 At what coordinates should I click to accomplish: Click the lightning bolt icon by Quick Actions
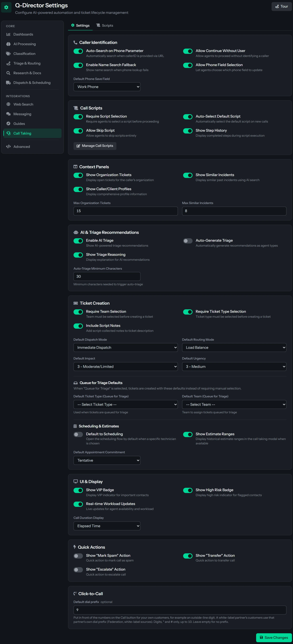tap(75, 547)
